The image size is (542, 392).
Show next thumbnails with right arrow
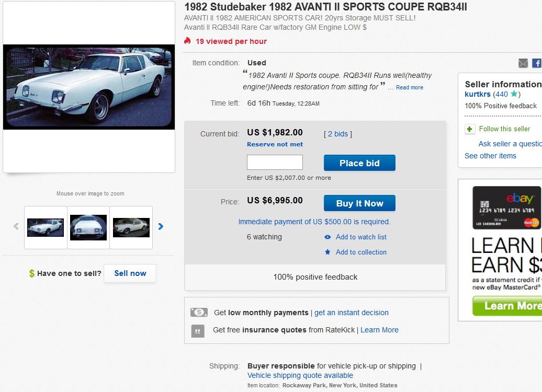tap(161, 226)
